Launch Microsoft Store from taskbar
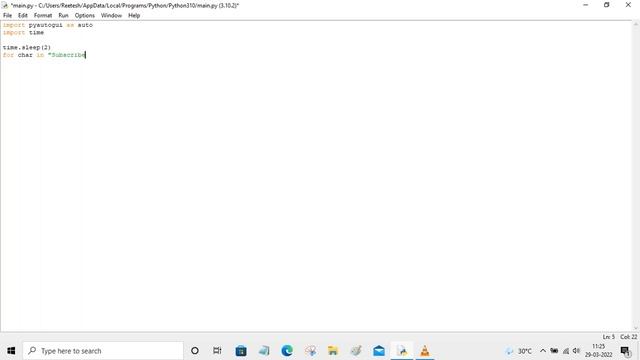Viewport: 640px width, 360px height. [x=241, y=351]
